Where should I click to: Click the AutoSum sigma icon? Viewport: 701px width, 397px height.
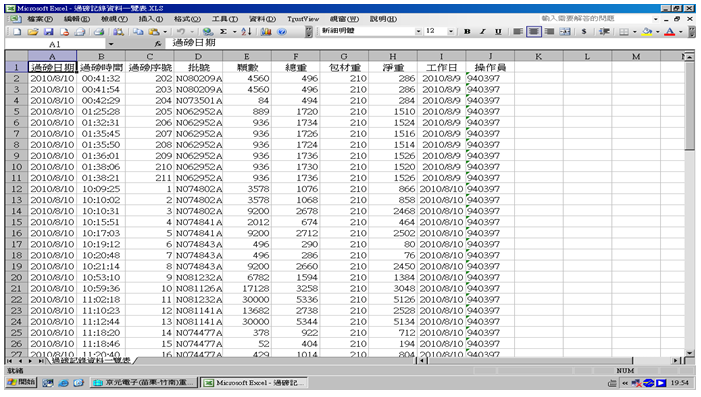click(223, 32)
